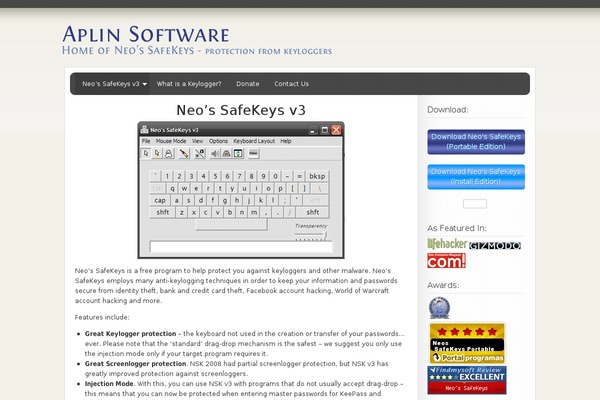Click the 'Awards:' sidebar heading

tap(443, 285)
